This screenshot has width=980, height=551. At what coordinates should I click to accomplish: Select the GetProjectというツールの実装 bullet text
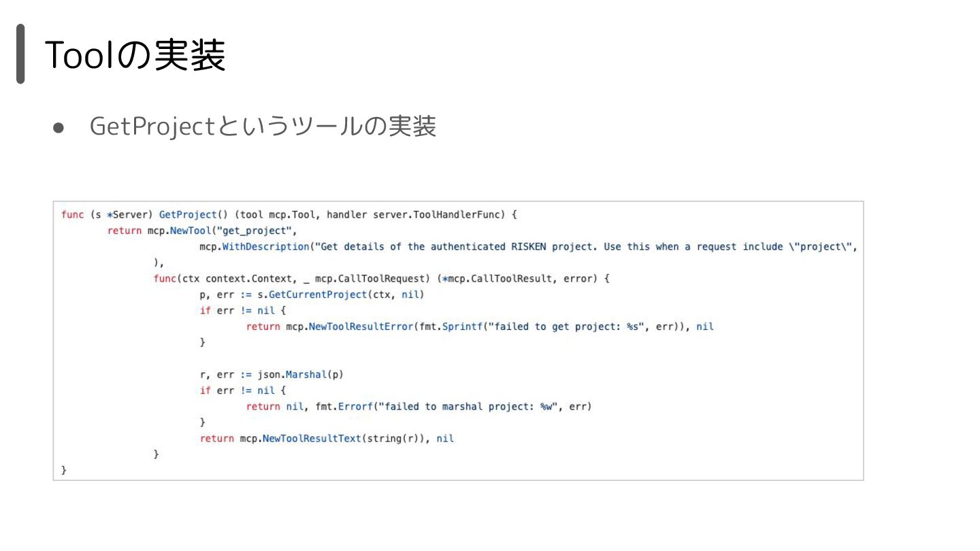tap(263, 127)
